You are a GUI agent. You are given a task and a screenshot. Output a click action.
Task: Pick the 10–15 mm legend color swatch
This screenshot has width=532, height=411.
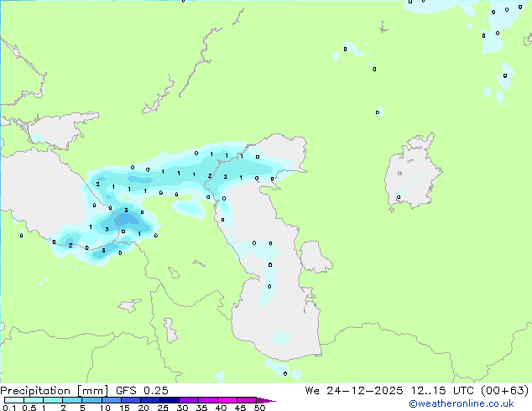tap(111, 400)
